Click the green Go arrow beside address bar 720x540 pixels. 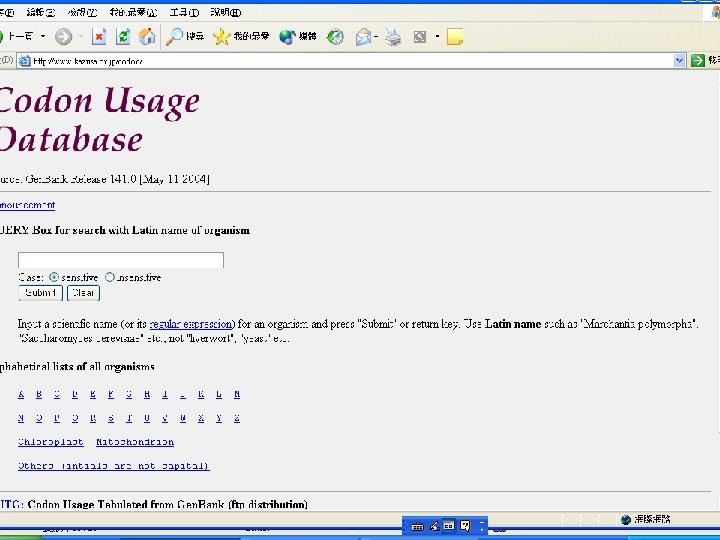(x=698, y=60)
